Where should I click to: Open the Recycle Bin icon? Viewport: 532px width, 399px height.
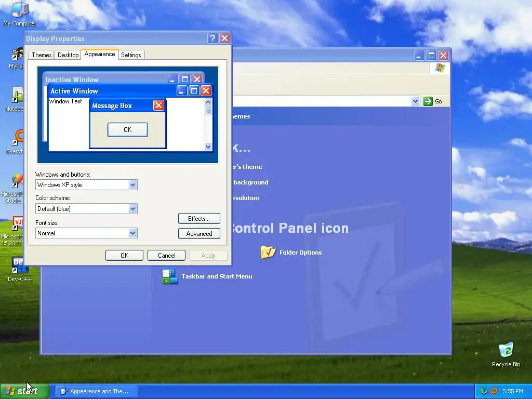pos(506,354)
